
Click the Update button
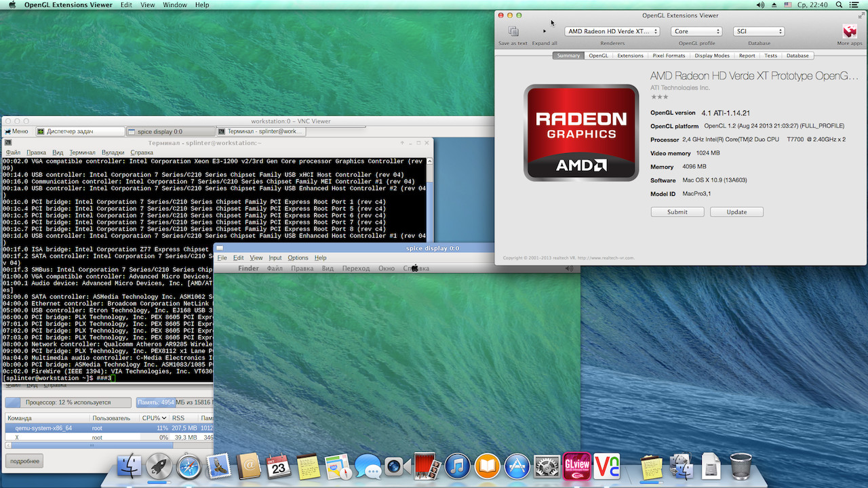[736, 212]
